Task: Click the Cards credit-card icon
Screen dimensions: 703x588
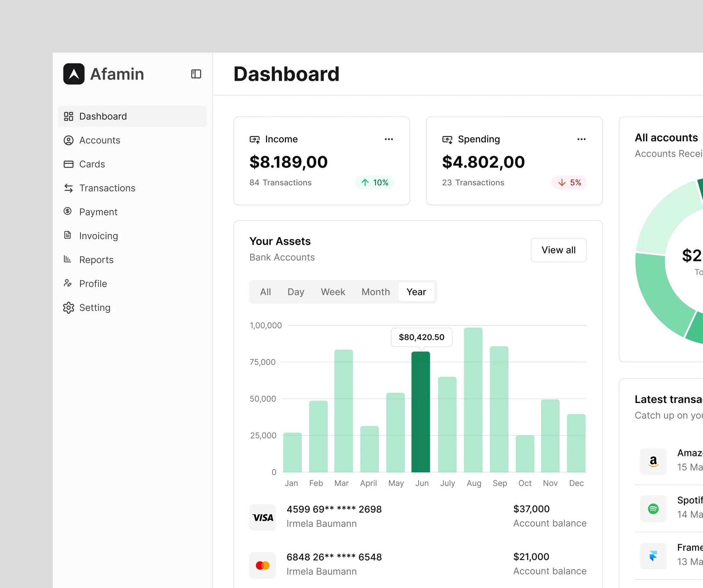Action: 69,164
